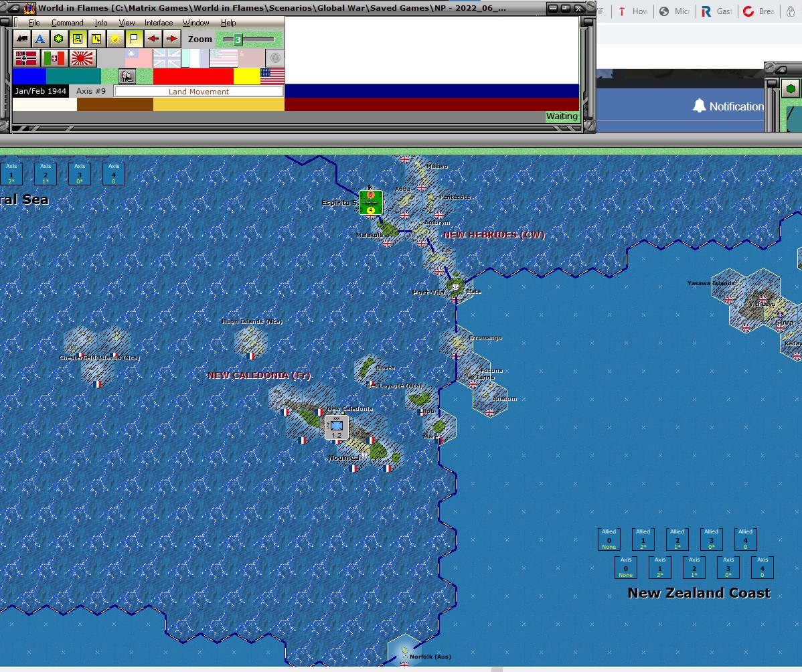Click the blue letter A toolbar icon

[40, 39]
